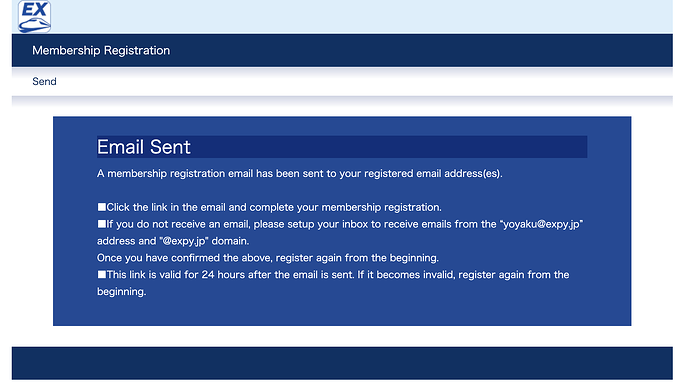Click the Email Sent heading
Image resolution: width=690 pixels, height=389 pixels.
click(x=143, y=147)
